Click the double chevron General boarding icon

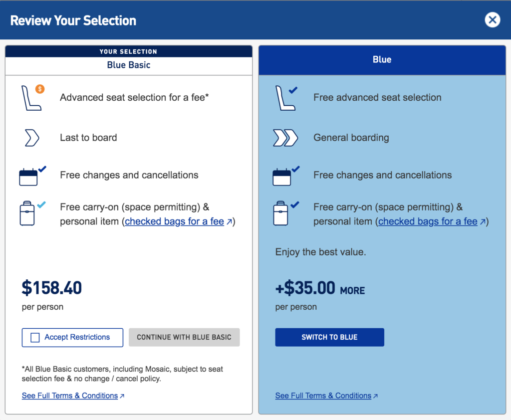click(x=285, y=138)
